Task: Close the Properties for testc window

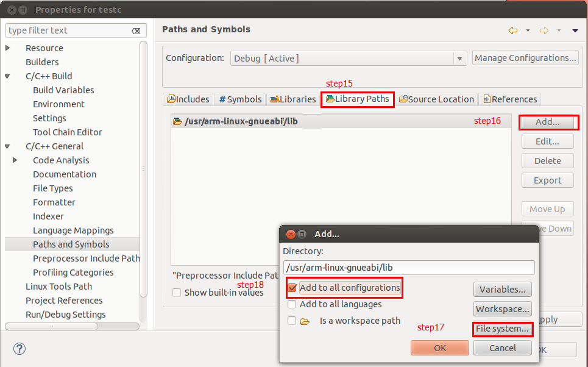Action: [x=12, y=10]
